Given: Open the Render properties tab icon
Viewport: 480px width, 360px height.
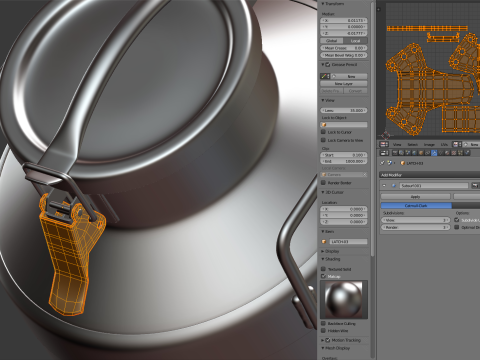Looking at the screenshot, I should point(395,153).
